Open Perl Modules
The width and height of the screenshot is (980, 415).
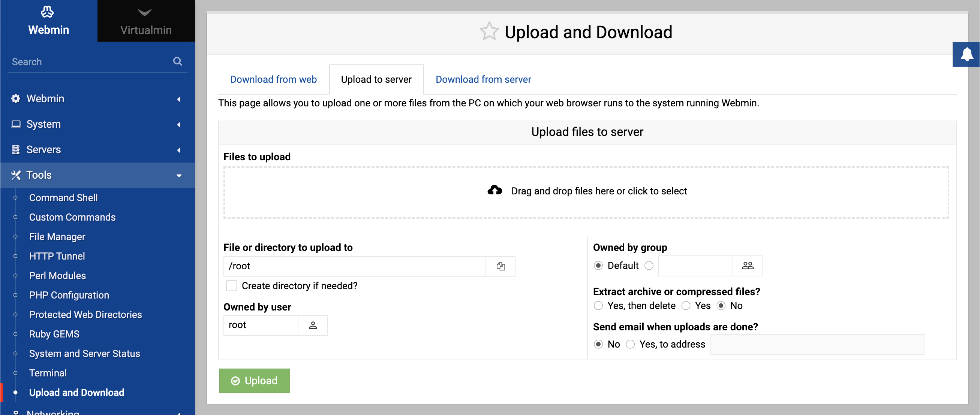tap(57, 275)
